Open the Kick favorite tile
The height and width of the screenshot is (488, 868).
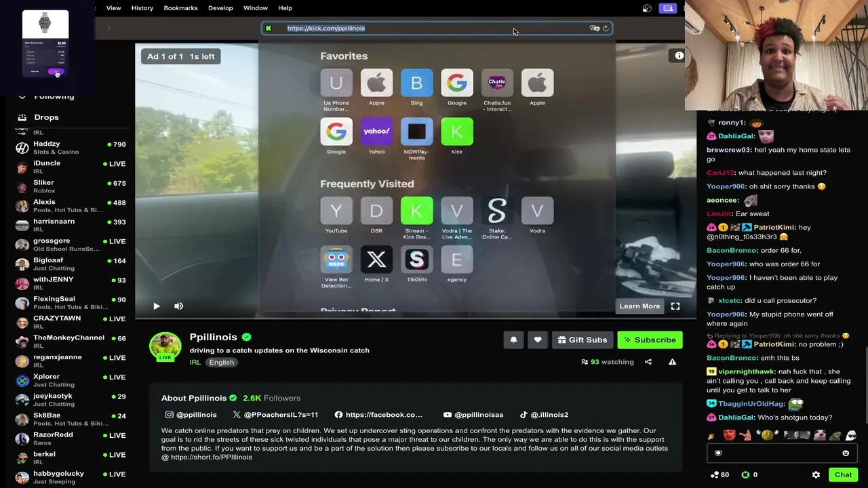pyautogui.click(x=457, y=136)
